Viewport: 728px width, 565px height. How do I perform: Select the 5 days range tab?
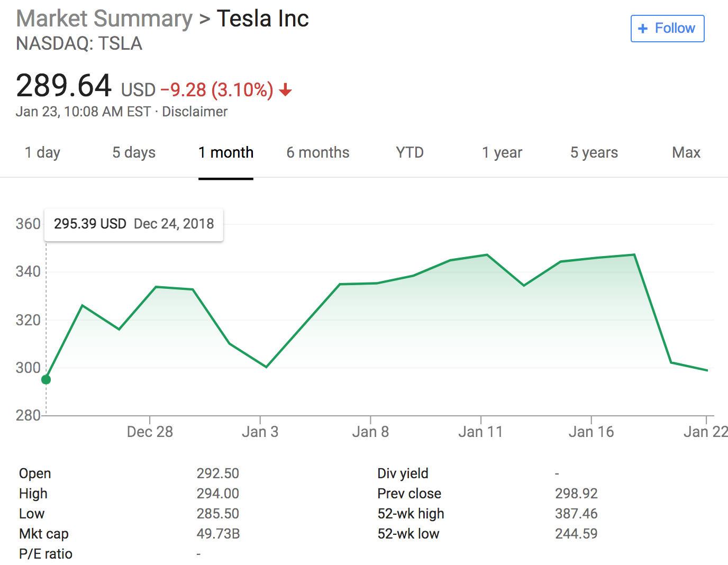pos(134,153)
